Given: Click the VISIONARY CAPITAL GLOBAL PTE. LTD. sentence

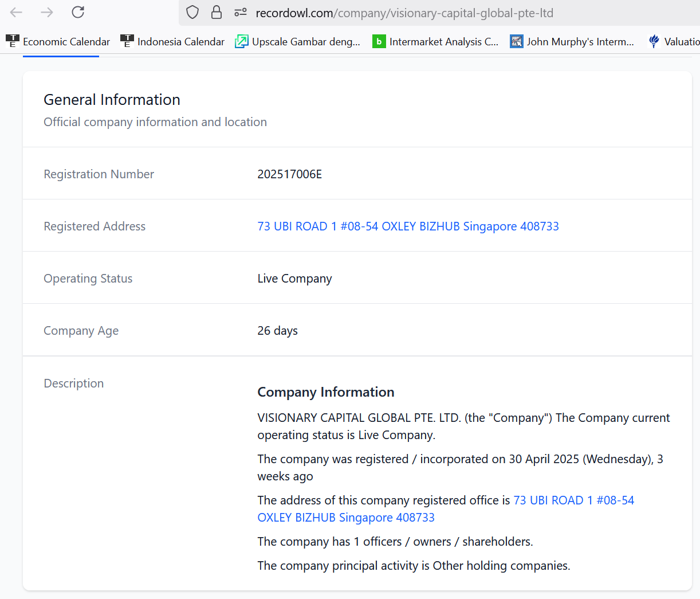Looking at the screenshot, I should tap(463, 426).
